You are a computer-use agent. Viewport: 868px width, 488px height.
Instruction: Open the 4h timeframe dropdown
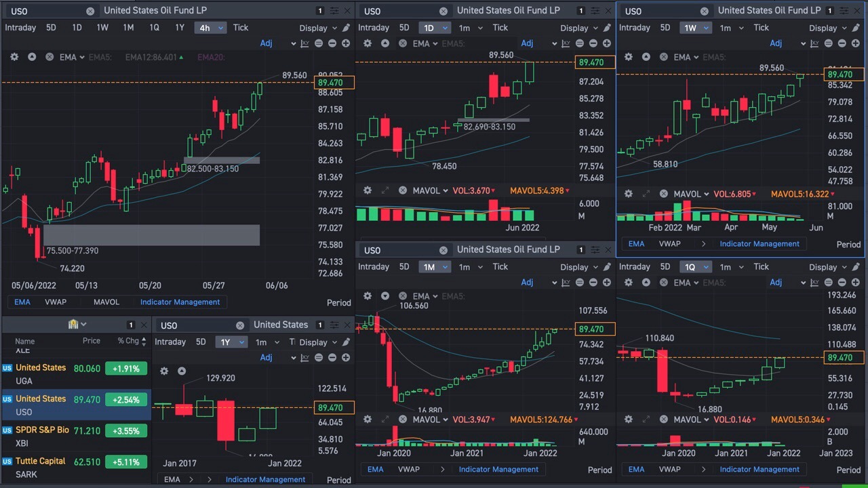coord(212,28)
